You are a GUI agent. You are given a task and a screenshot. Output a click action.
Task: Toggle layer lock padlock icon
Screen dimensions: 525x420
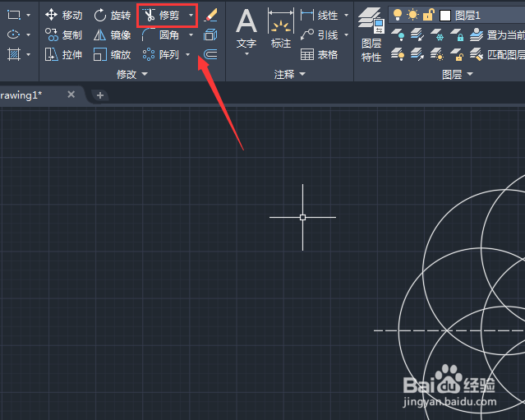point(429,15)
